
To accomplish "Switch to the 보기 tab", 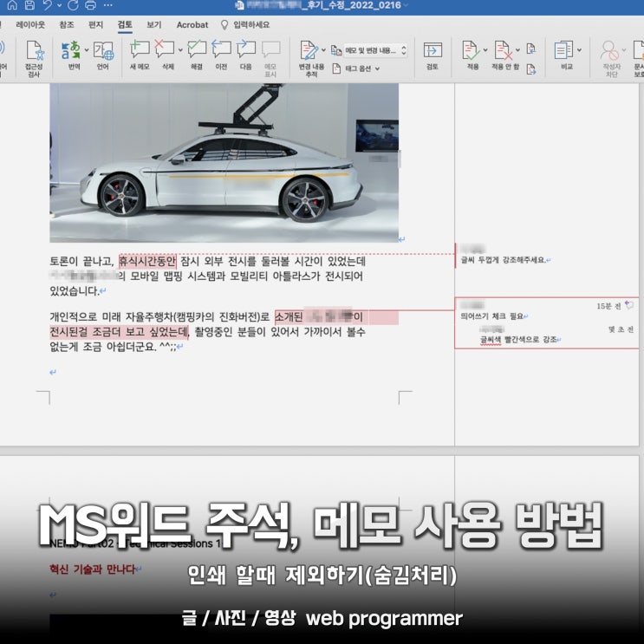I will [x=154, y=24].
